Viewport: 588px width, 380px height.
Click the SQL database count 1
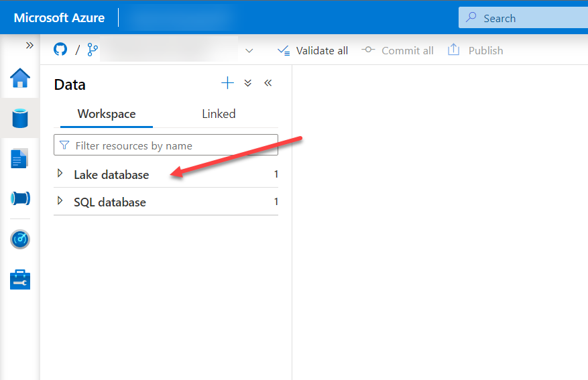[x=276, y=202]
